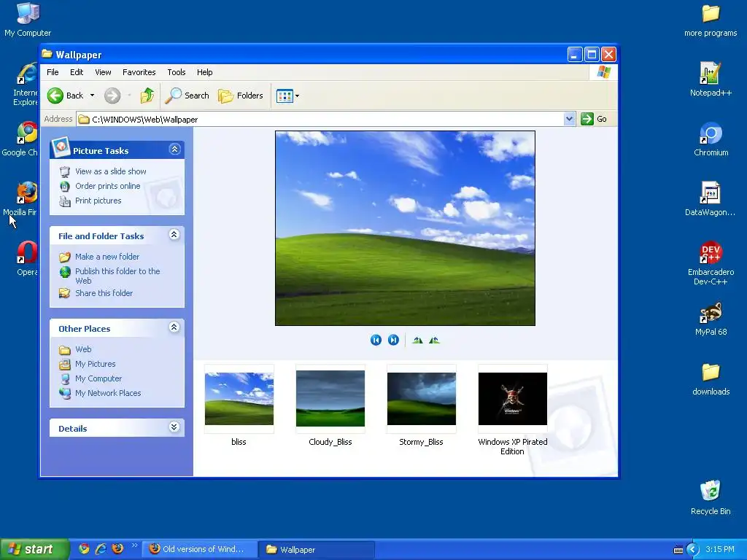Click Share this folder
This screenshot has width=747, height=560.
pos(104,293)
